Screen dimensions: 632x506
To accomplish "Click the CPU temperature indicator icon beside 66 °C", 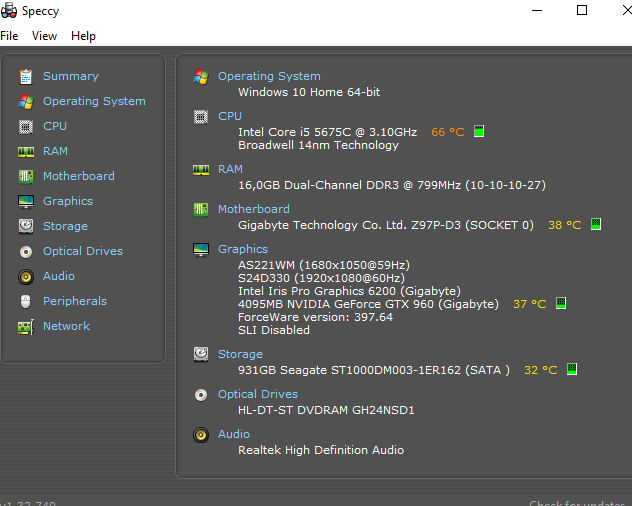I will pyautogui.click(x=479, y=131).
